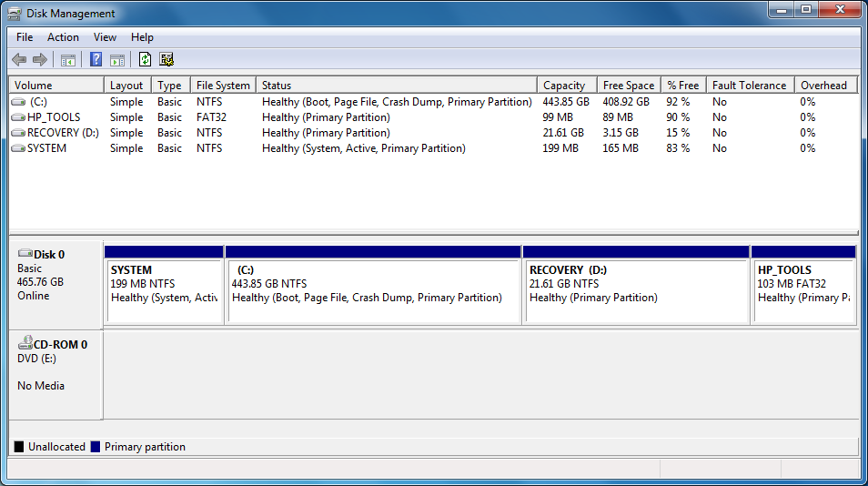Click the File System column header
Viewport: 868px width, 486px height.
click(x=223, y=86)
